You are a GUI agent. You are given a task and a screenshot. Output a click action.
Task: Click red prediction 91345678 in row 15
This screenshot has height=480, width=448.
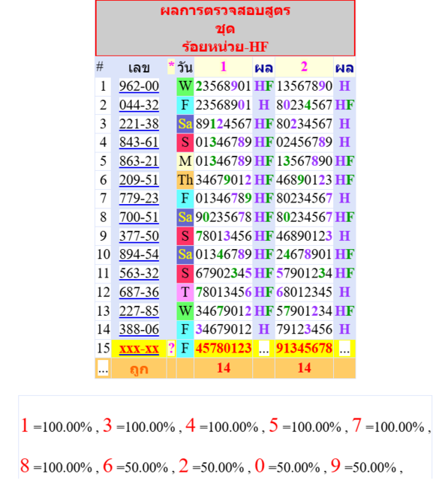[304, 348]
